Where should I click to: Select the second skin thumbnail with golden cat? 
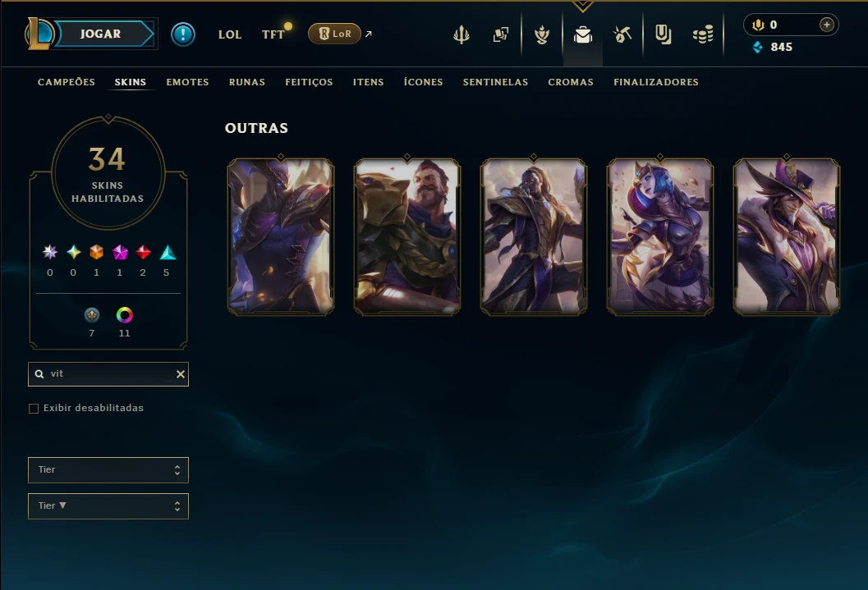(x=407, y=236)
